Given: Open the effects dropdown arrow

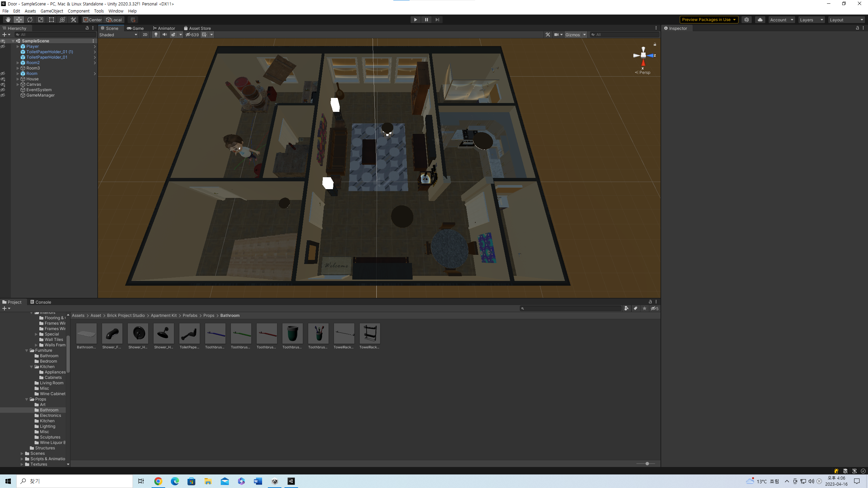Looking at the screenshot, I should point(180,35).
